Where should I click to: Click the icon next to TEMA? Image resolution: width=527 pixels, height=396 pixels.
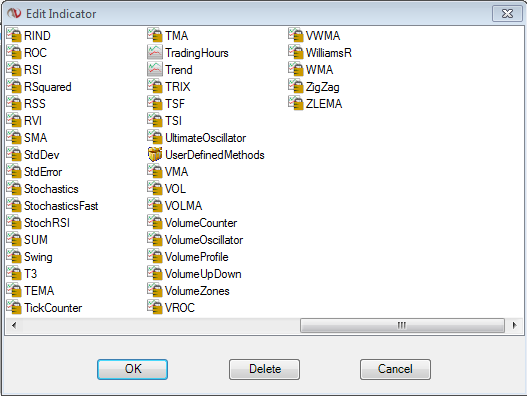tap(14, 290)
